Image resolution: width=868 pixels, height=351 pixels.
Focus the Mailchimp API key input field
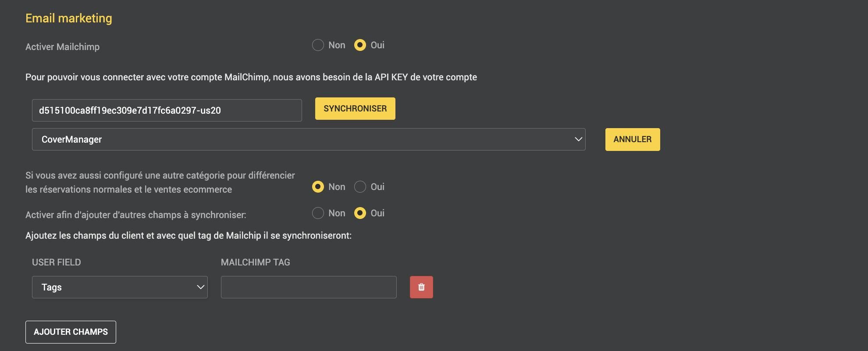167,110
